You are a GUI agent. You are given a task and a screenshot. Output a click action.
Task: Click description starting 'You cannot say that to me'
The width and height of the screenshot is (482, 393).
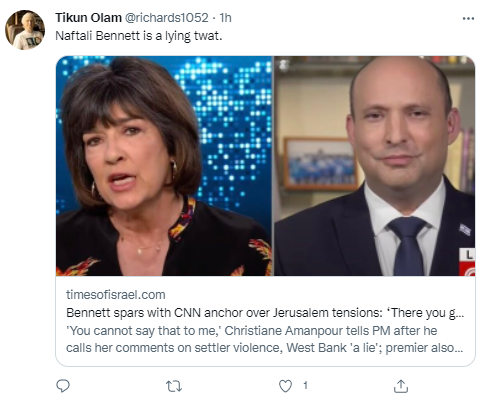(252, 331)
